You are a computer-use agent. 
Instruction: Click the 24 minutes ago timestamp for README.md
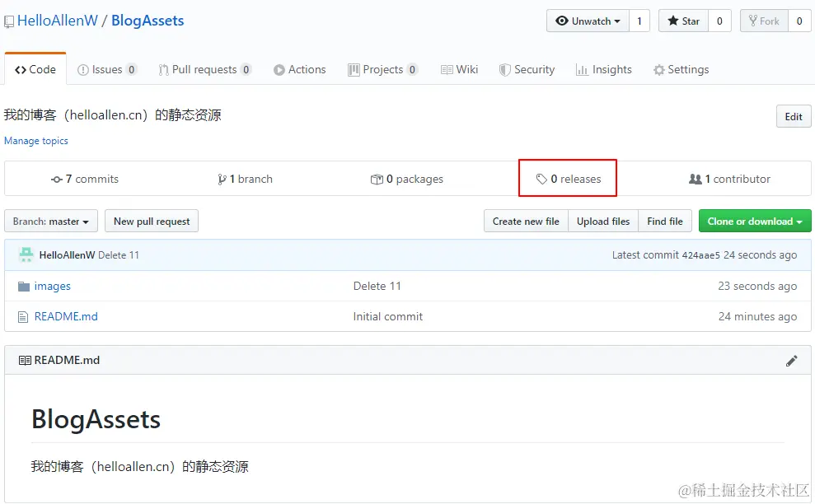[x=757, y=316]
